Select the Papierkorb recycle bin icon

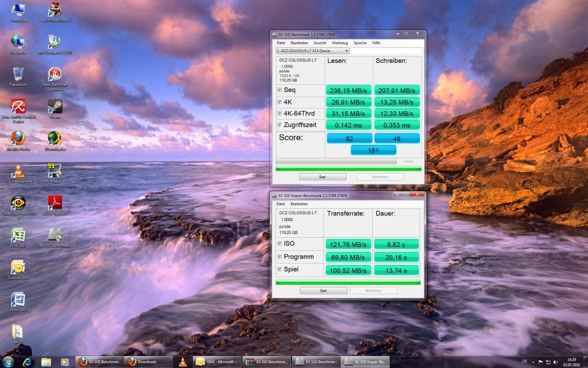point(18,77)
